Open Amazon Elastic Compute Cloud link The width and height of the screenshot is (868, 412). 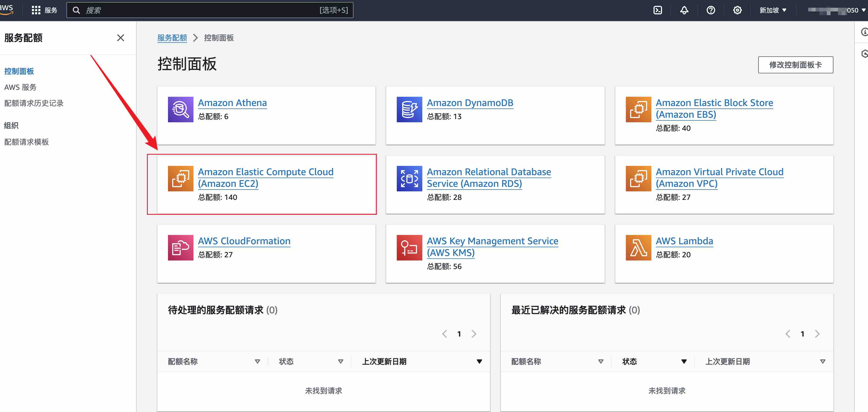click(266, 178)
